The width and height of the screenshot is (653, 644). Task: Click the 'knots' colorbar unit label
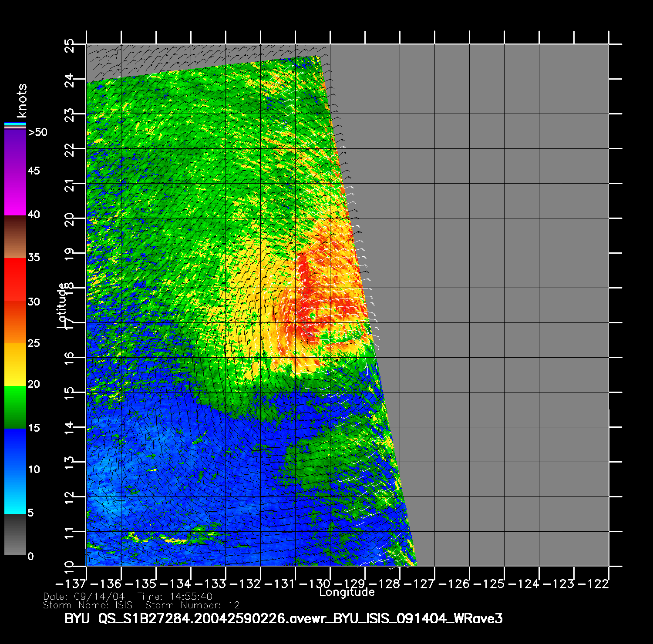tap(21, 101)
